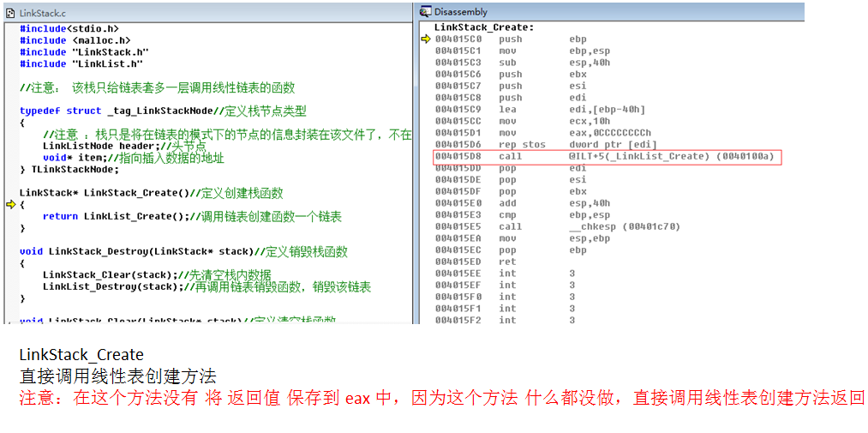This screenshot has width=868, height=433.
Task: Click the void* item declaration line
Action: click(134, 158)
